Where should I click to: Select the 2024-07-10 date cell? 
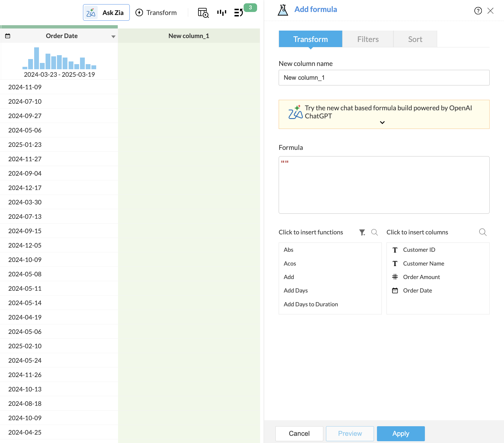point(59,101)
